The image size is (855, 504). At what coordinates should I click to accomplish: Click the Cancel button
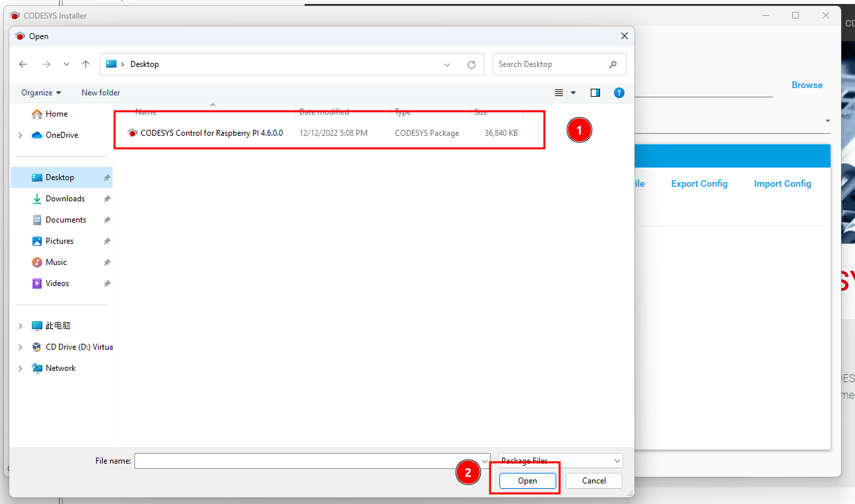coord(594,481)
